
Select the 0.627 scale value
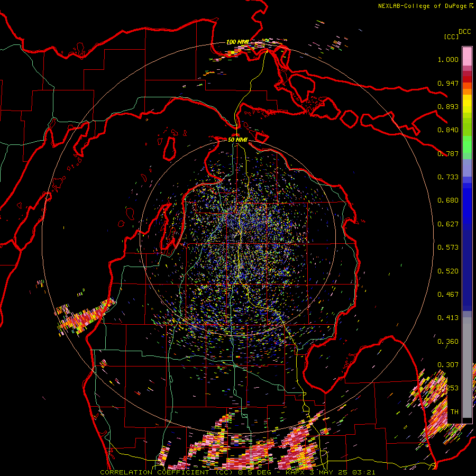(448, 224)
